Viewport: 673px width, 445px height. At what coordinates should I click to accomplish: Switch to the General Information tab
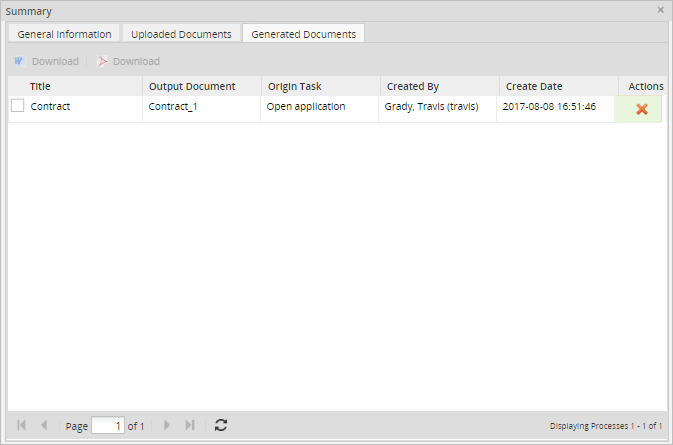pos(64,34)
